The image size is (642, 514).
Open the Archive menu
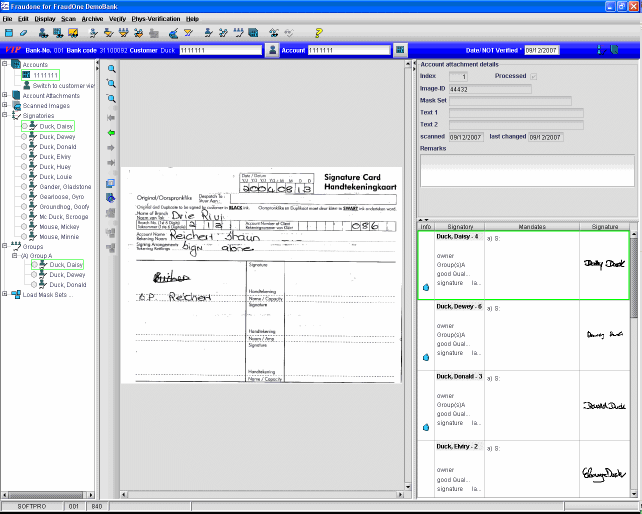92,18
